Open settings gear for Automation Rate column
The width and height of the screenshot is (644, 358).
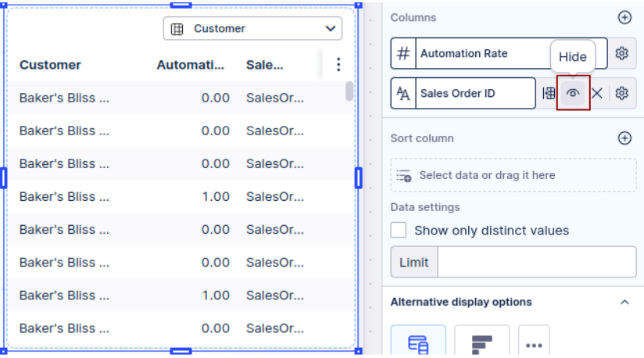[x=621, y=53]
